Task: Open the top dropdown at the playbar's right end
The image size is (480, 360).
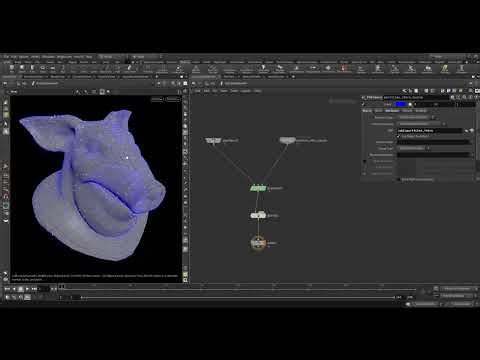Action: click(458, 289)
